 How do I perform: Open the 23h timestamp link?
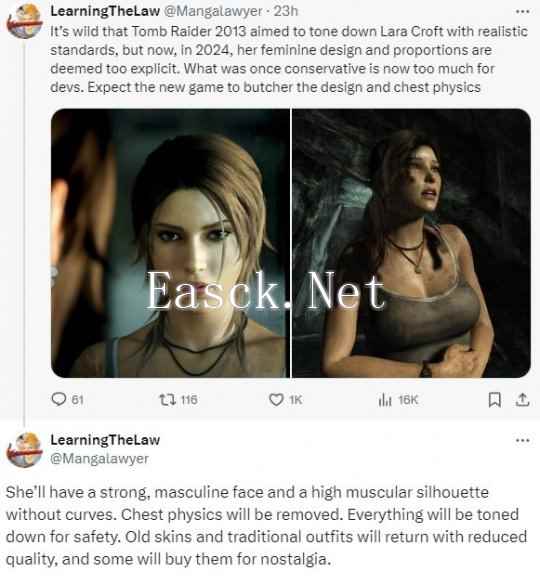pyautogui.click(x=286, y=11)
